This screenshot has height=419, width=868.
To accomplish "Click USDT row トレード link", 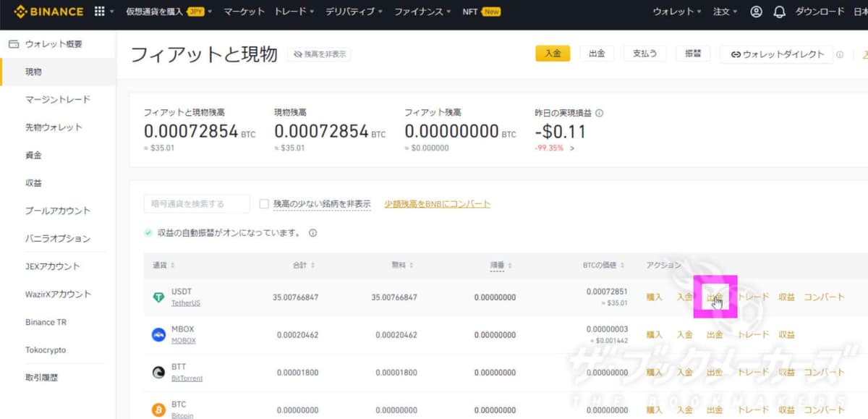I will [x=753, y=297].
